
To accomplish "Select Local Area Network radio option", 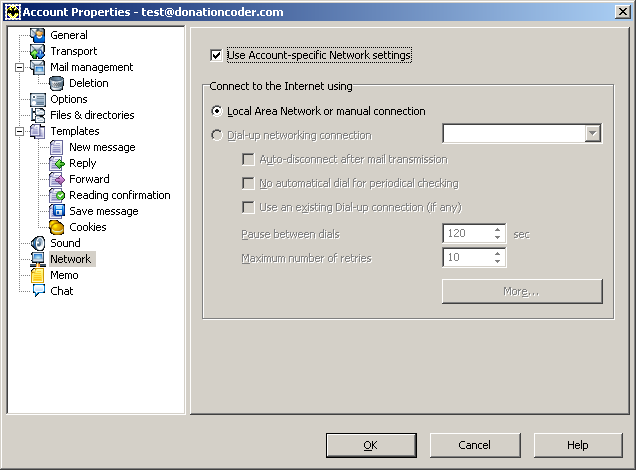I will point(217,111).
